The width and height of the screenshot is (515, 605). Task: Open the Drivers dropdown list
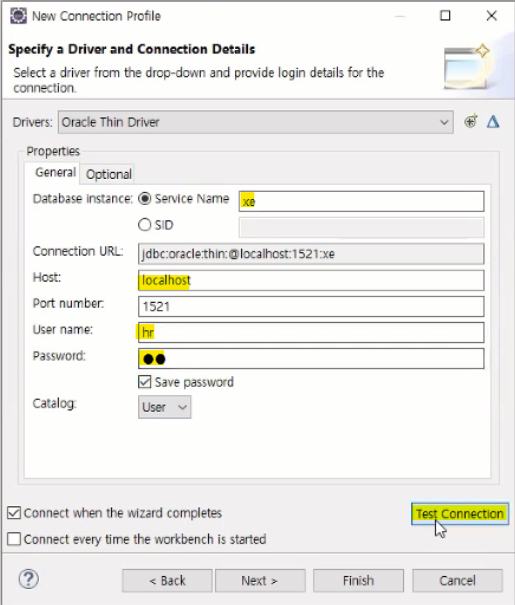pyautogui.click(x=255, y=122)
